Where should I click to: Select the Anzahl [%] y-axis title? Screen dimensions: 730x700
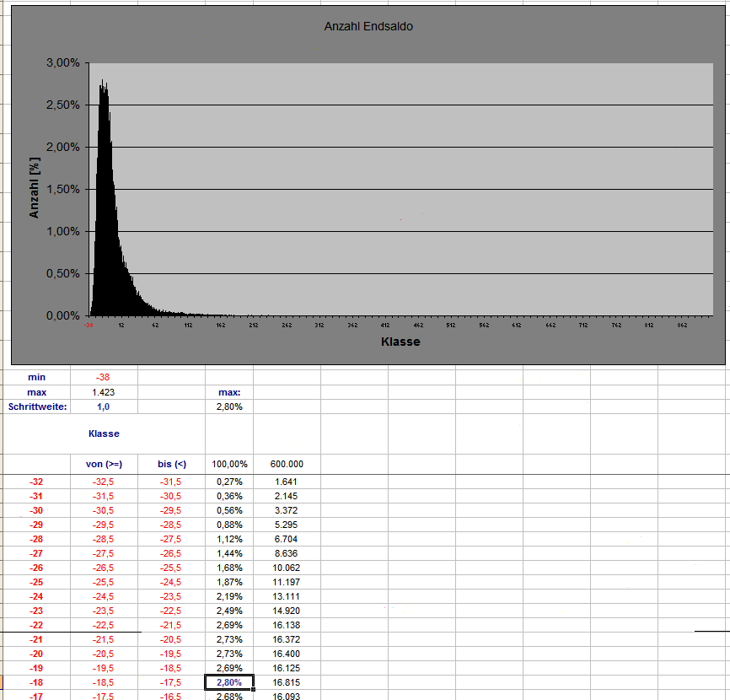35,188
